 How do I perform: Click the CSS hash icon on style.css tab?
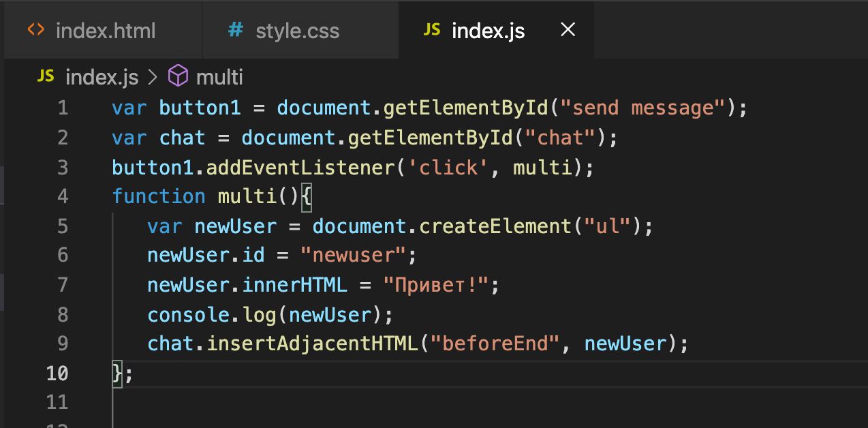click(236, 30)
